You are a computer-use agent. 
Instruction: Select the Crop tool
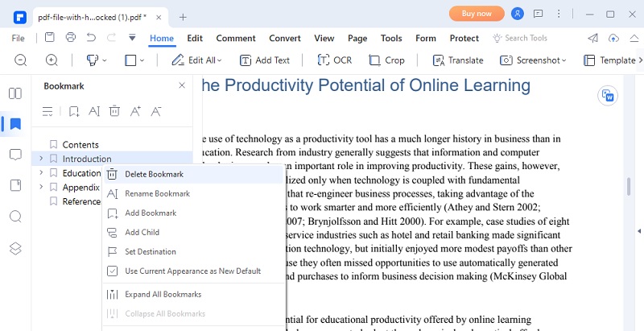tap(386, 60)
